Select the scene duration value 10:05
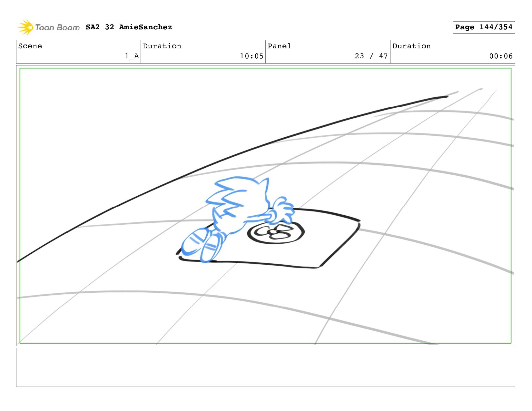 click(251, 56)
